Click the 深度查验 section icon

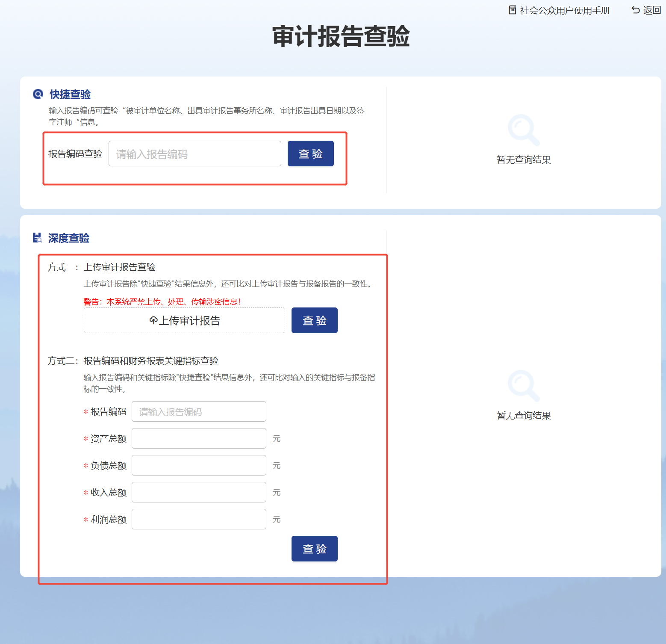coord(38,238)
